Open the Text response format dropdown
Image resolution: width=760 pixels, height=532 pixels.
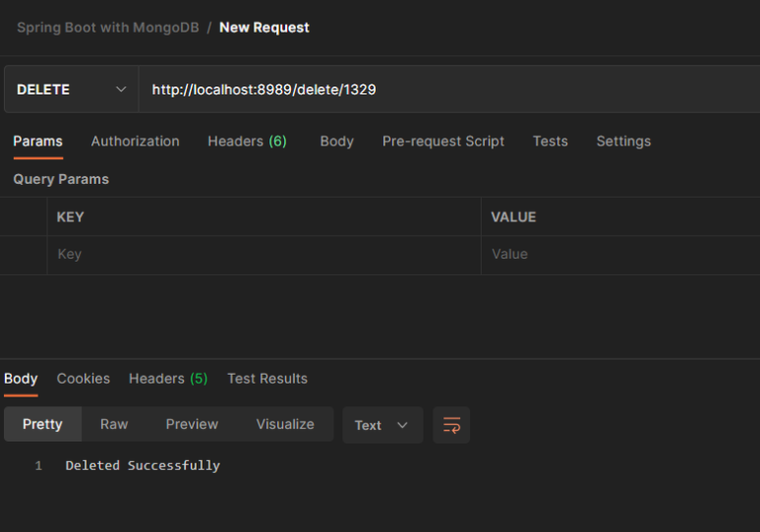(382, 425)
